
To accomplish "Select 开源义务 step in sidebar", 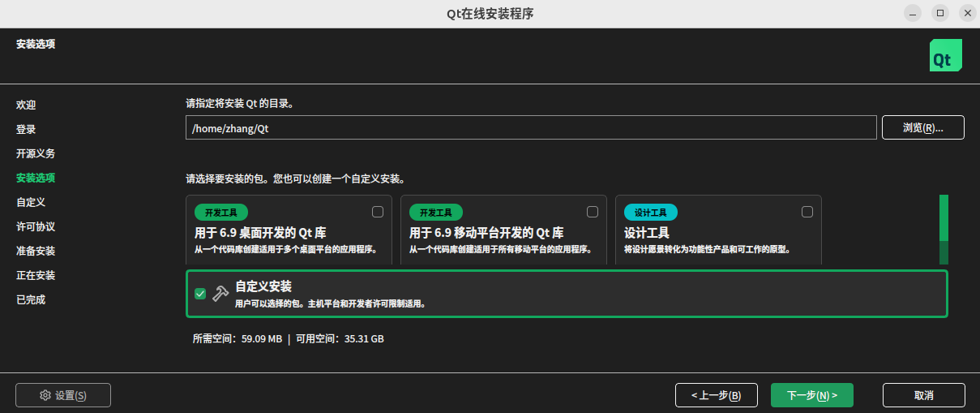I will (36, 153).
